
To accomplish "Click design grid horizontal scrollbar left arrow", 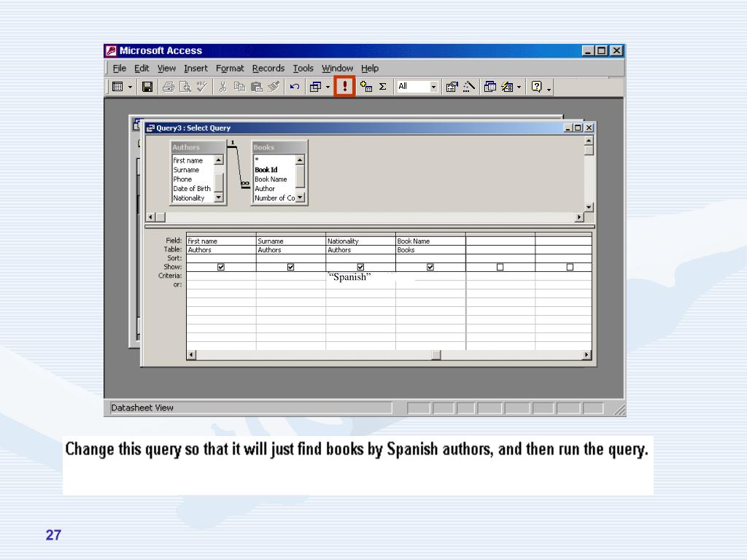I will click(x=191, y=355).
